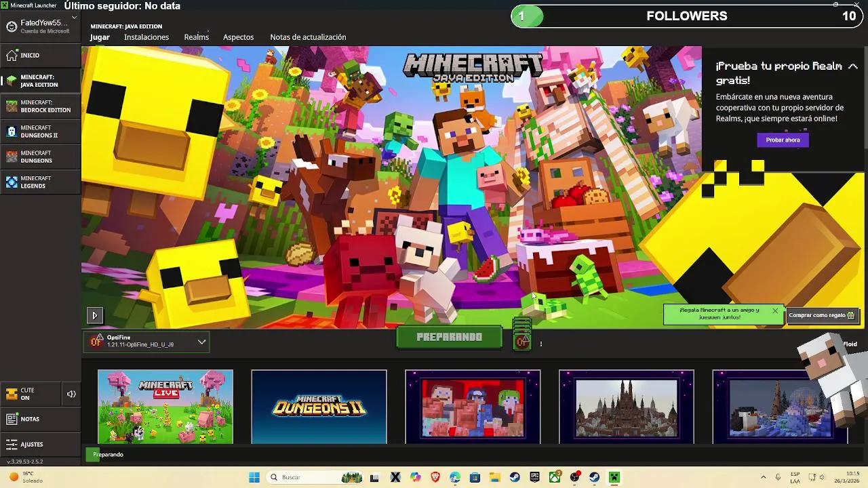
Task: Switch to the Jugar tab
Action: [x=100, y=37]
